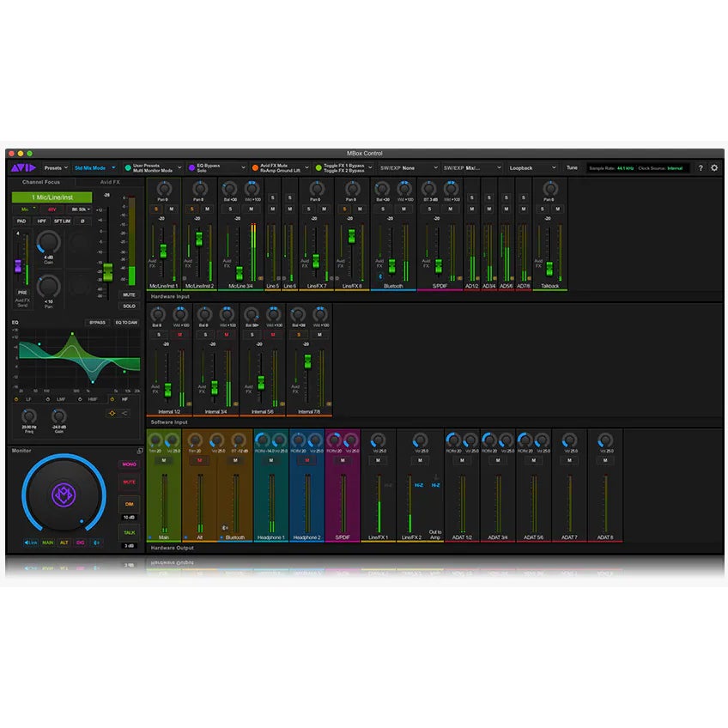Click the EQ Freq knob
The width and height of the screenshot is (728, 728).
[29, 416]
